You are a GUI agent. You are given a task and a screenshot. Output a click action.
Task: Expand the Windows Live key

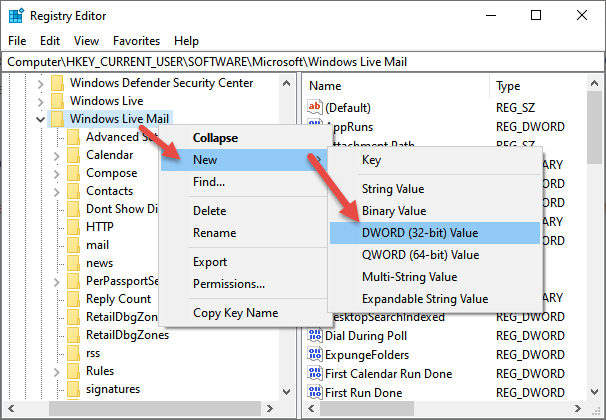click(41, 102)
